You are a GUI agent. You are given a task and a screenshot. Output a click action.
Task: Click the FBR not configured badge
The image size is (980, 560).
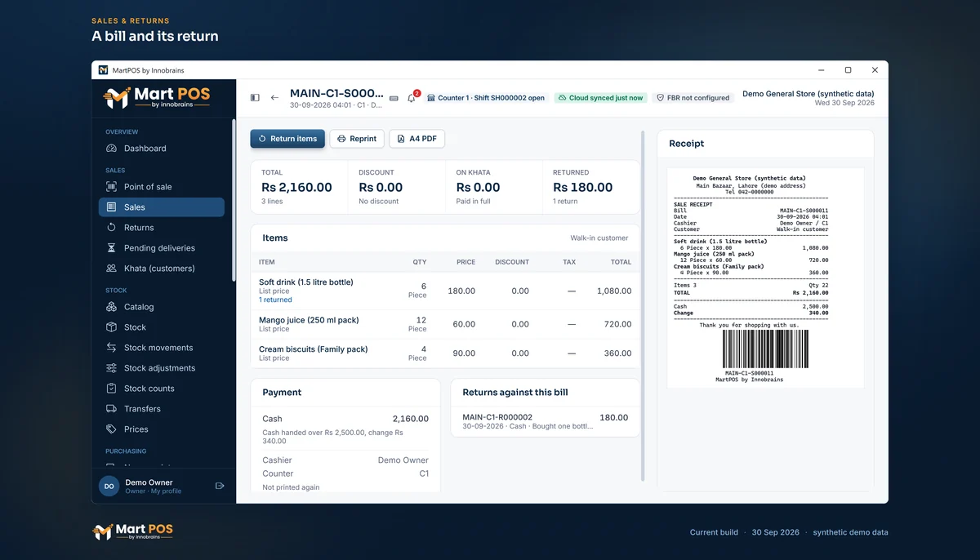(x=693, y=98)
